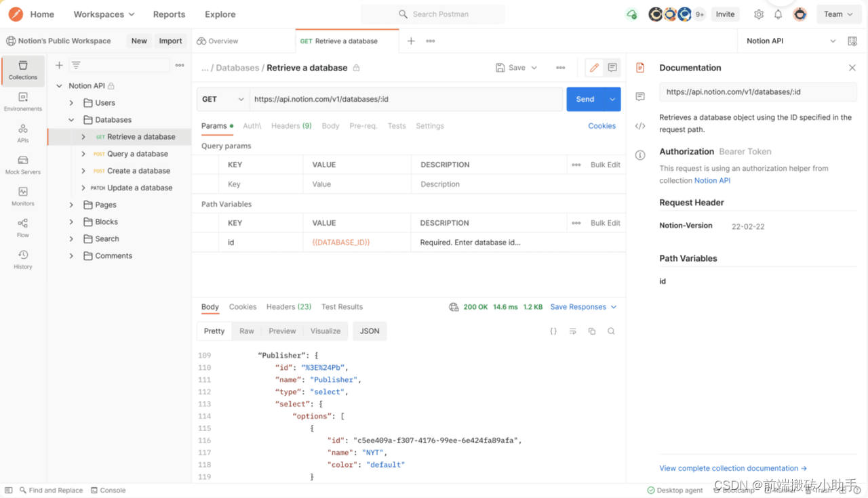Screen dimensions: 868x498
Task: Open the request three-dot menu near Save
Action: 561,68
